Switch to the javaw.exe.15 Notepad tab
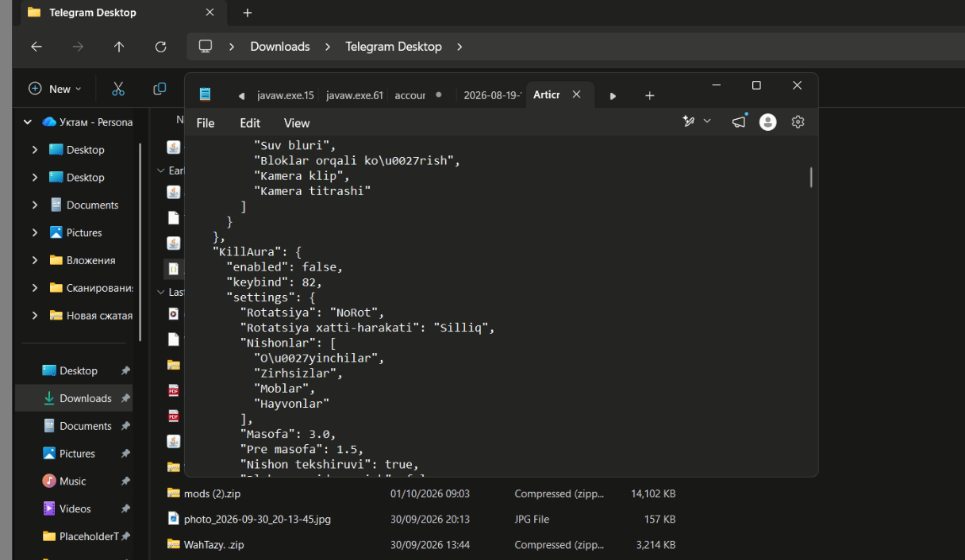965x560 pixels. tap(286, 95)
